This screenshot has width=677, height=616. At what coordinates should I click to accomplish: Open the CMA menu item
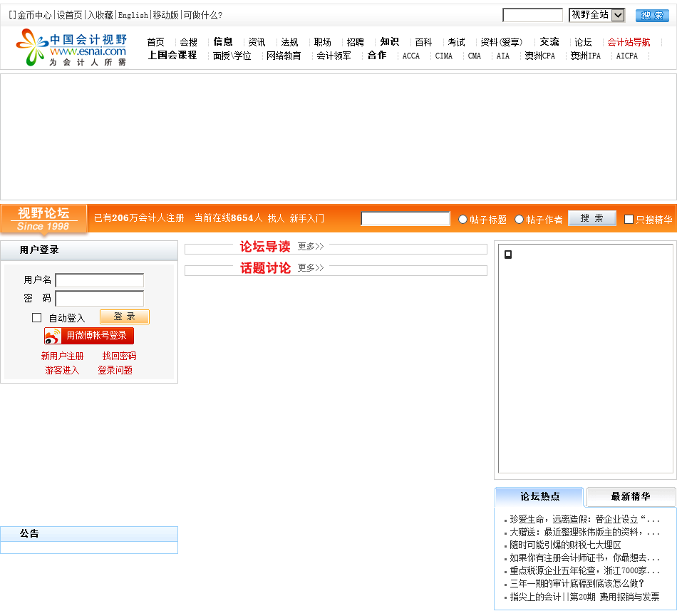click(x=475, y=56)
